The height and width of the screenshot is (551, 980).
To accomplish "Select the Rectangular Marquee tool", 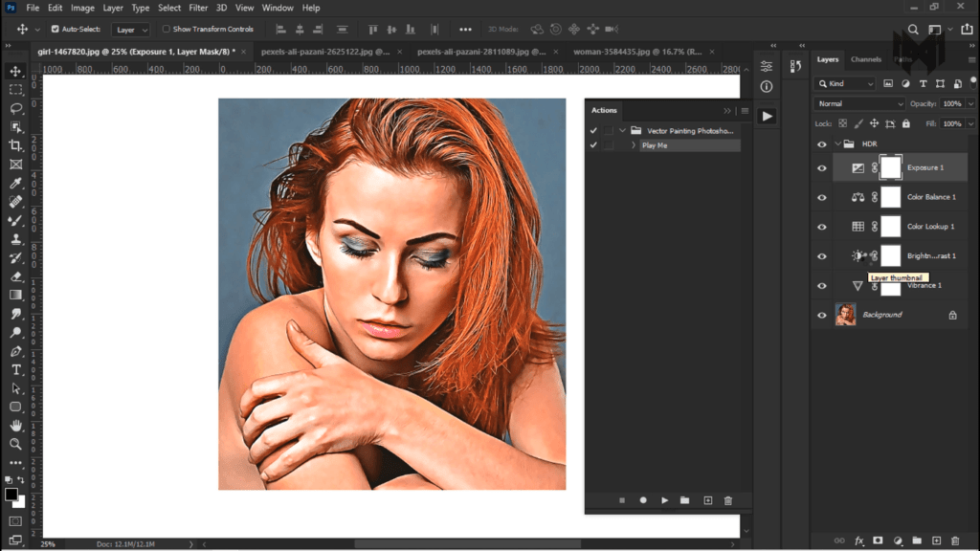I will [x=15, y=90].
